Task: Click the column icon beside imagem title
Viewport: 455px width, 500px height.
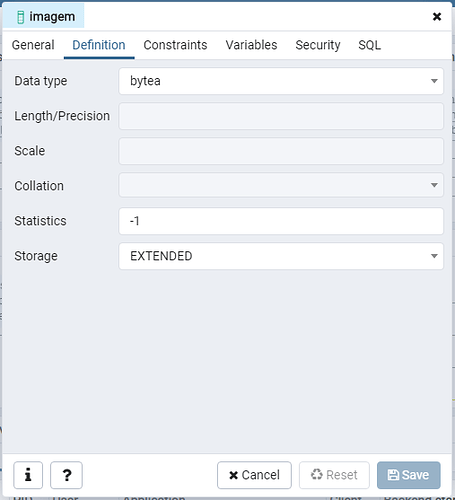Action: pyautogui.click(x=21, y=17)
